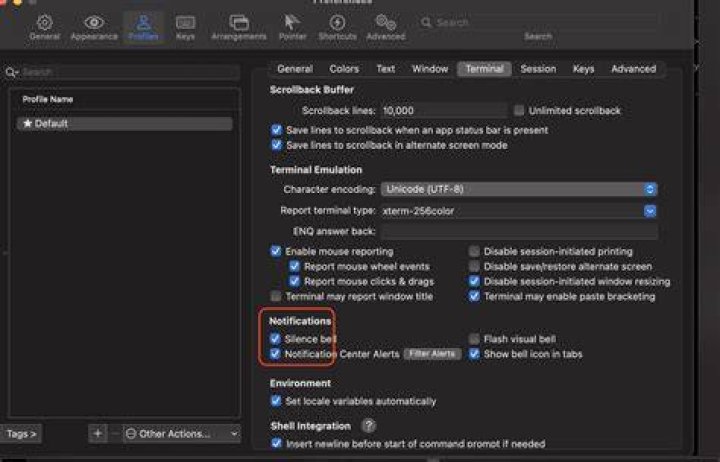
Task: Click the Scrollback lines input field
Action: [x=444, y=110]
